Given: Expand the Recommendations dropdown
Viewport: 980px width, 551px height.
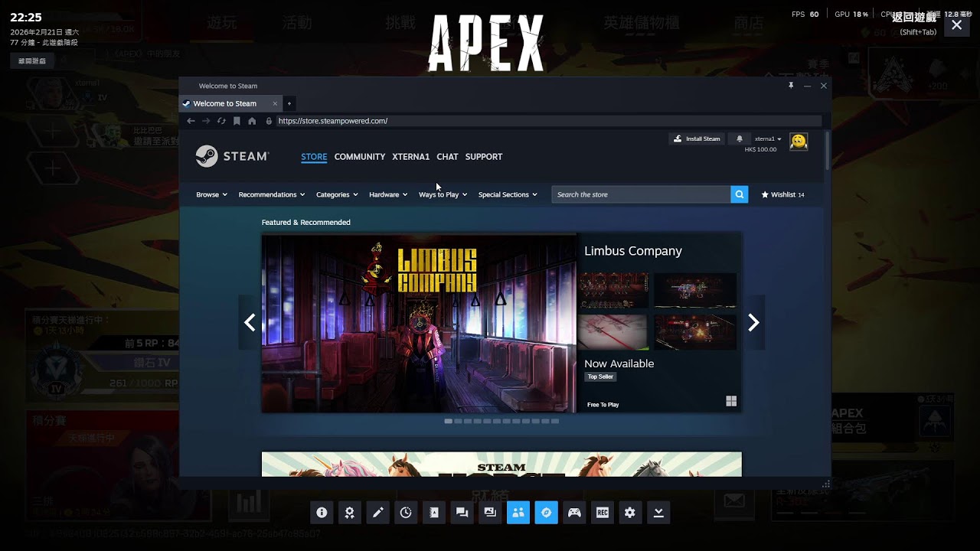Looking at the screenshot, I should (x=272, y=194).
